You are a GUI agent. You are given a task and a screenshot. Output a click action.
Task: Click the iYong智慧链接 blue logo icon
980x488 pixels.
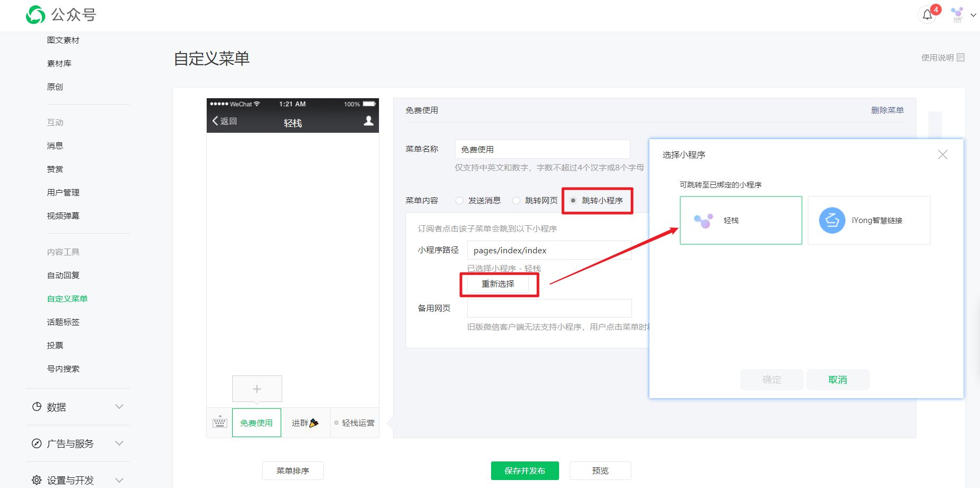832,220
